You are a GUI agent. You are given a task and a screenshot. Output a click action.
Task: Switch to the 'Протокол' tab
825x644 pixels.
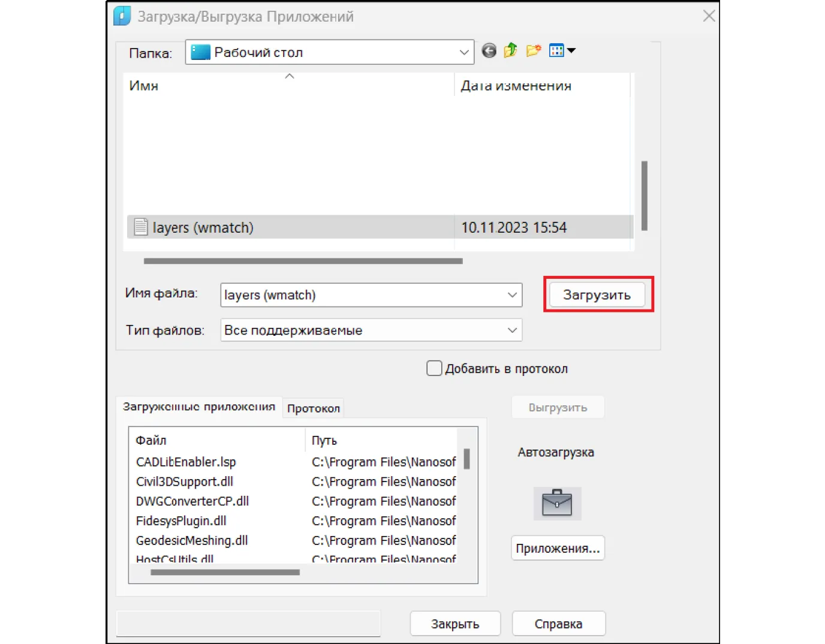tap(313, 408)
